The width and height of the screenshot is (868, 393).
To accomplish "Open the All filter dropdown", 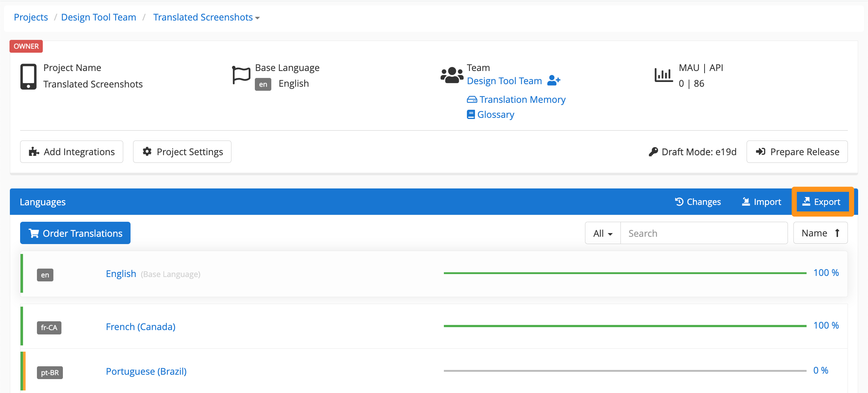I will (x=603, y=233).
